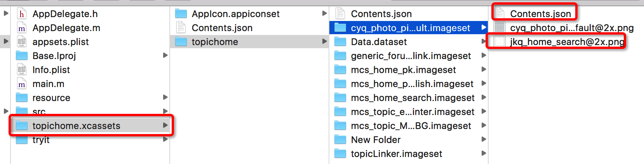Expand the Base.lproj folder arrow
This screenshot has width=644, height=164.
coord(165,56)
